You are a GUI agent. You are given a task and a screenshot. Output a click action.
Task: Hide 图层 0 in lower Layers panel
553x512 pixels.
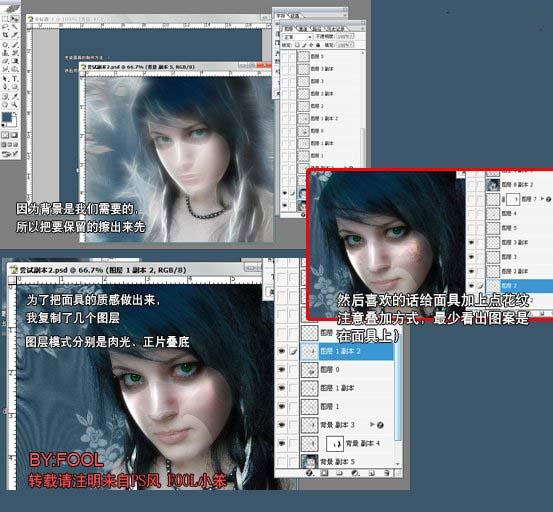281,370
